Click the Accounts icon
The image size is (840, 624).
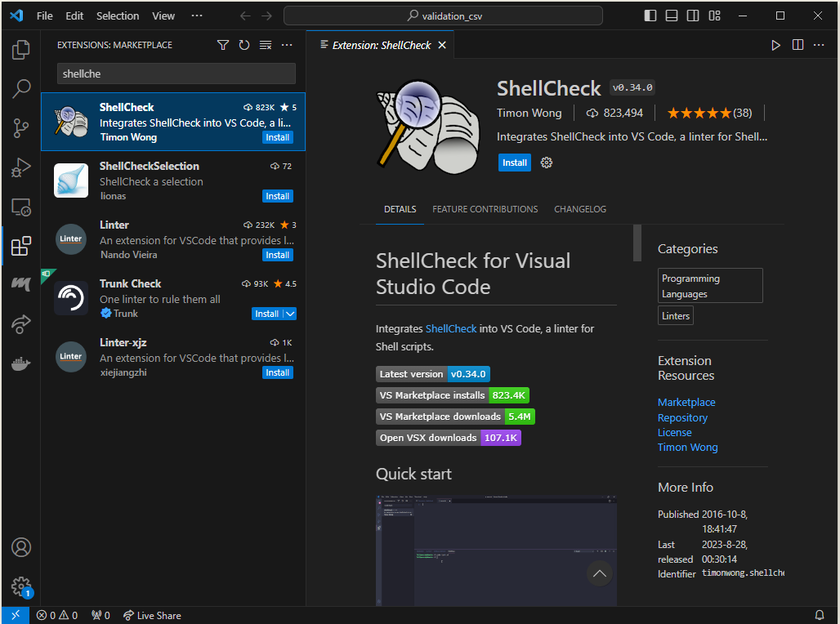point(21,547)
